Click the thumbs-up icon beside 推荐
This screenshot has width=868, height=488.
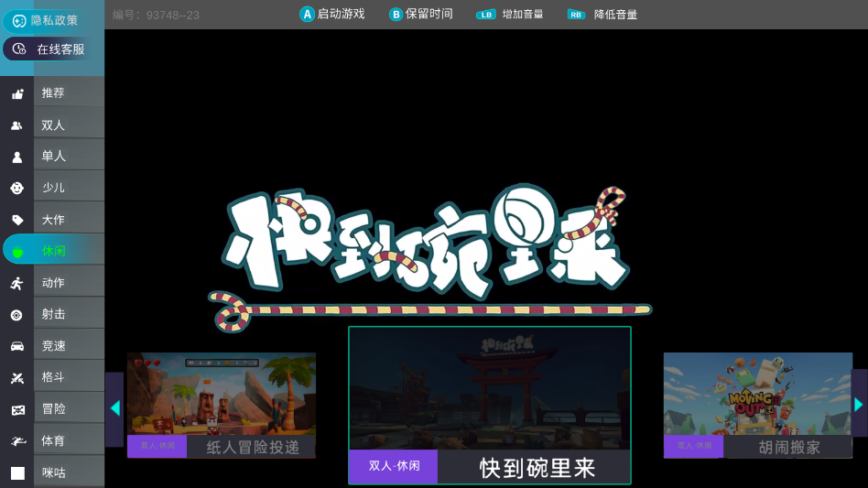17,93
